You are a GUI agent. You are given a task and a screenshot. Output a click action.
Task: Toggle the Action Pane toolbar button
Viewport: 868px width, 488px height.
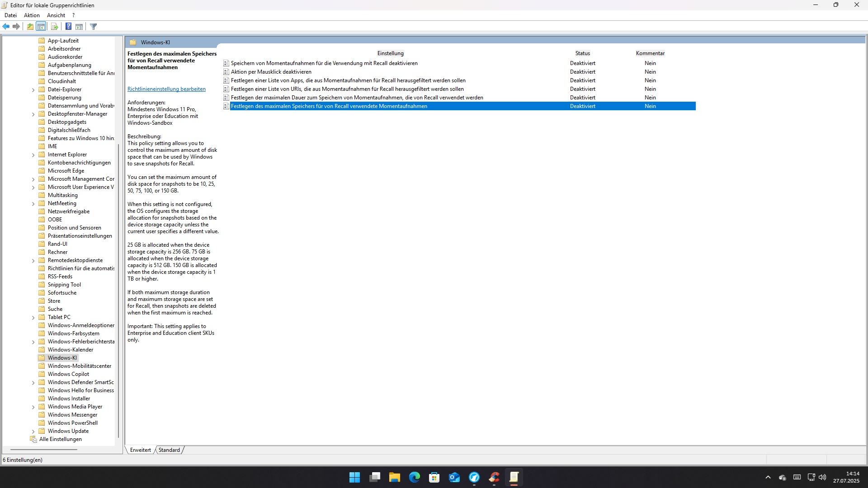coord(79,27)
